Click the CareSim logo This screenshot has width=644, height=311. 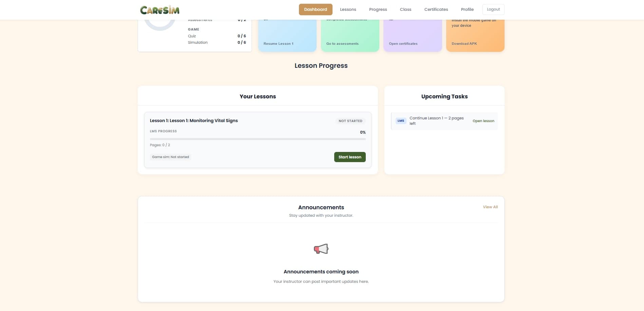(x=159, y=9)
